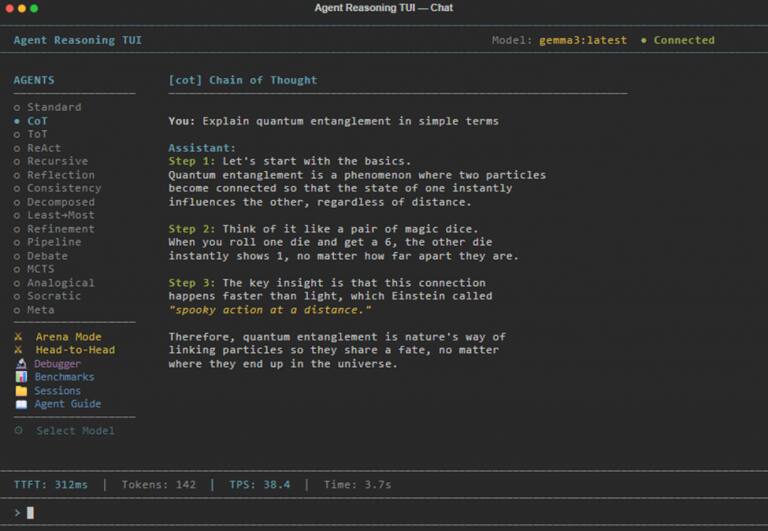
Task: Choose the MCTS agent
Action: (34, 269)
